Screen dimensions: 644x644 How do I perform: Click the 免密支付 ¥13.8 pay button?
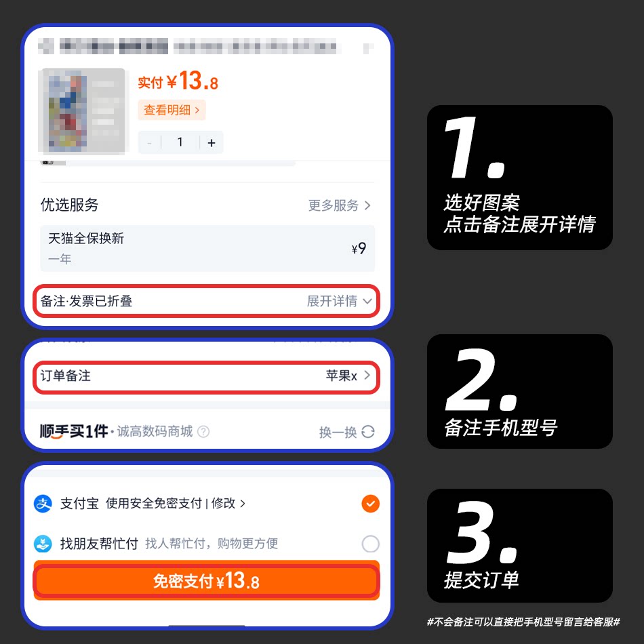[206, 581]
